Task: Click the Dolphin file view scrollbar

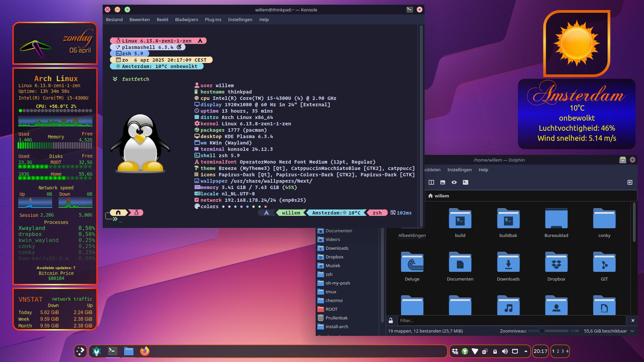Action: 634,222
